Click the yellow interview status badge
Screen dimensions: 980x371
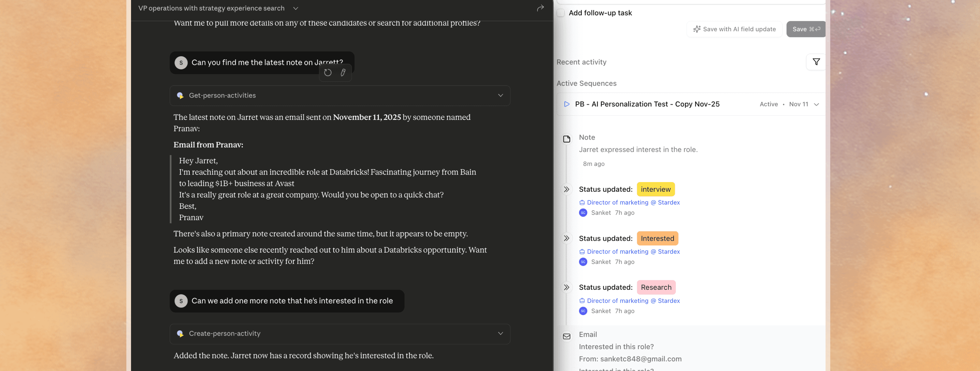tap(655, 189)
